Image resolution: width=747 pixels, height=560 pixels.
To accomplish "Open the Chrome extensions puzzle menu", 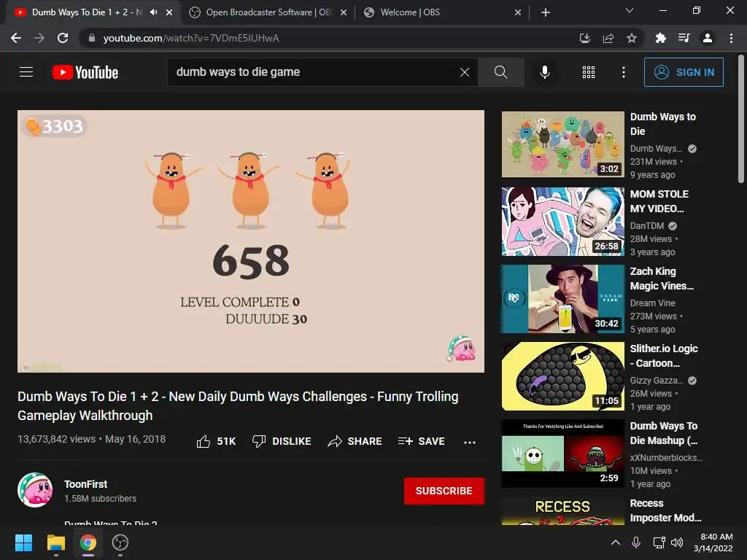I will (660, 38).
